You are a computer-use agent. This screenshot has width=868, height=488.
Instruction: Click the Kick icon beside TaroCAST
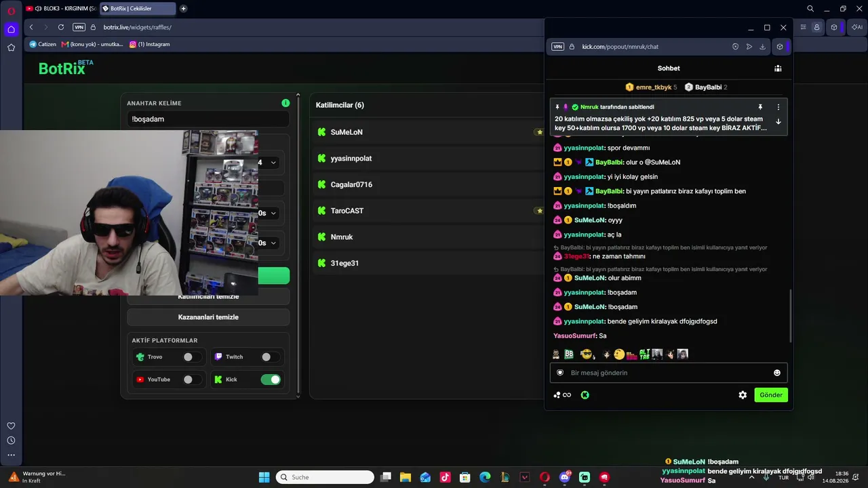click(322, 211)
